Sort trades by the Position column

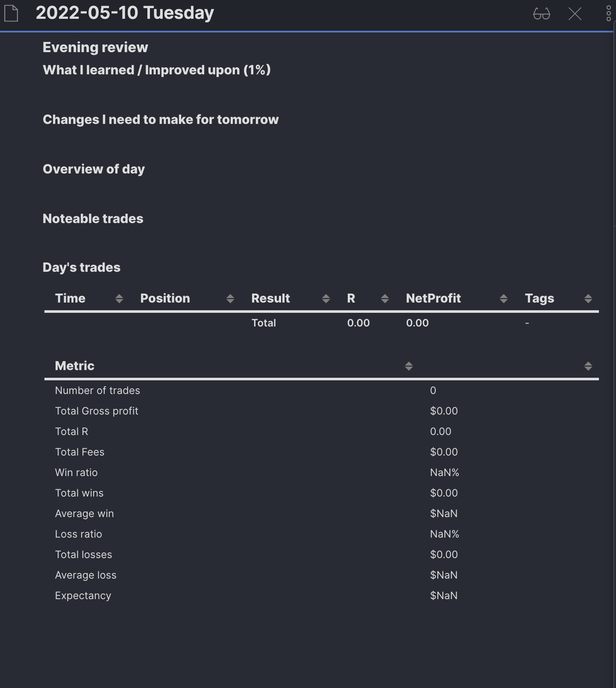[231, 298]
